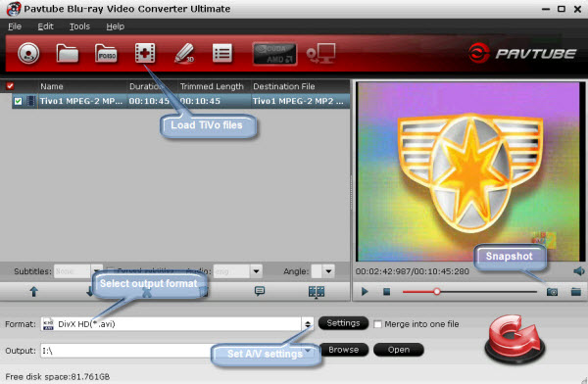
Task: Load an IFO/ISO image file
Action: click(106, 53)
